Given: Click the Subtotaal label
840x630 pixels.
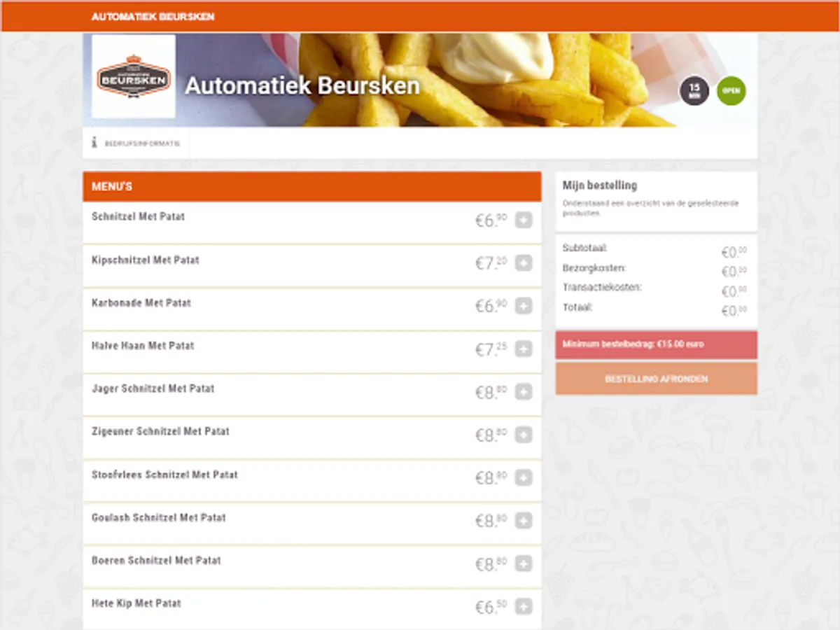Looking at the screenshot, I should tap(585, 248).
